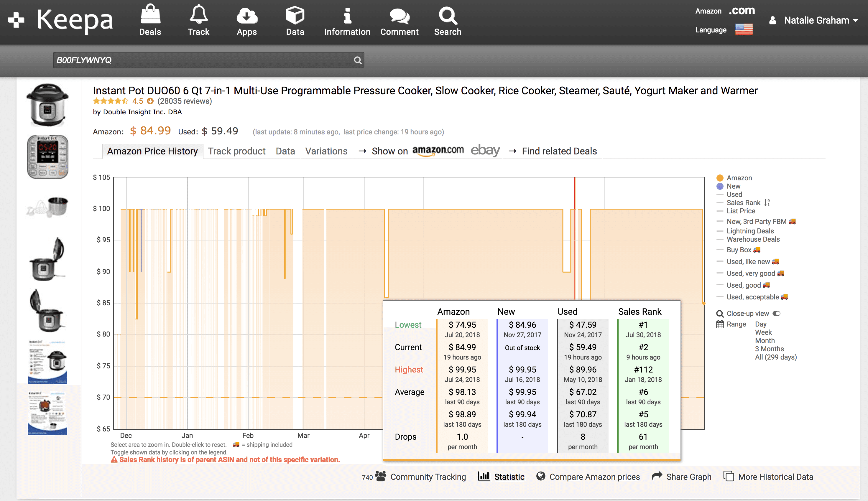Click the user profile silhouette icon
The height and width of the screenshot is (501, 868).
[x=772, y=20]
